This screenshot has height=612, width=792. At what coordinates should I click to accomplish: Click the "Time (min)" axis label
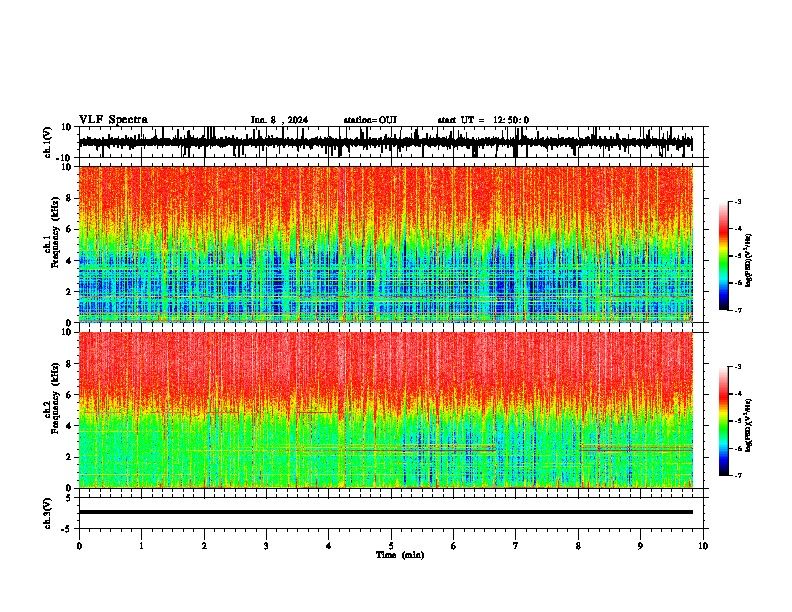[400, 555]
